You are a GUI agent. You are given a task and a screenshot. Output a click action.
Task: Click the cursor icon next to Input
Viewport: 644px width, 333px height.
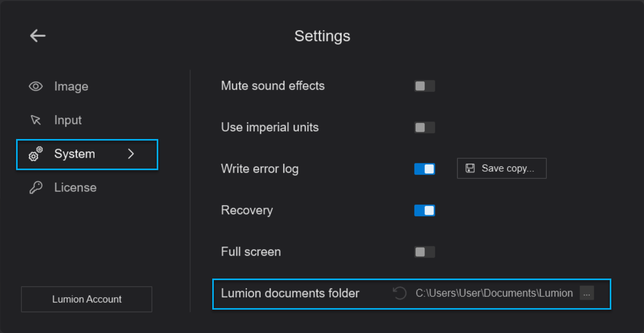coord(35,120)
